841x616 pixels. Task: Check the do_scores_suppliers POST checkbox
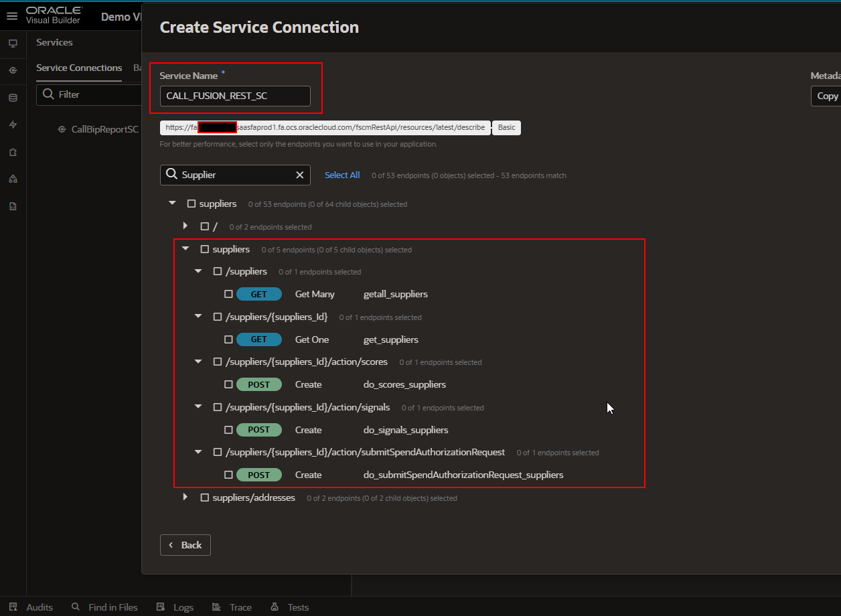click(228, 384)
